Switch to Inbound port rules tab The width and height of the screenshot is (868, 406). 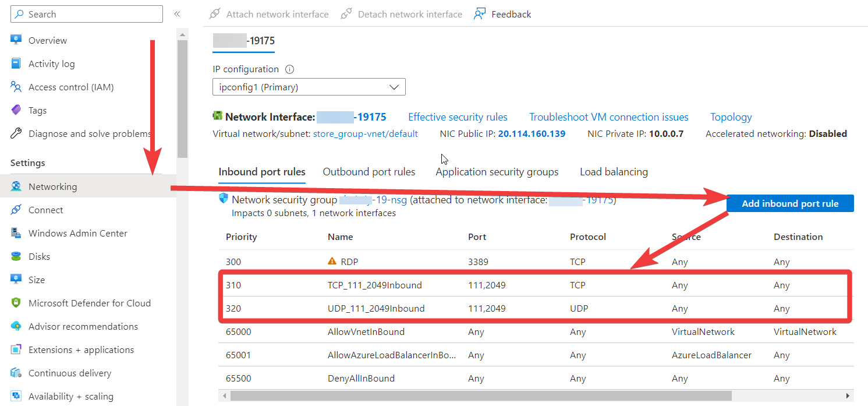[x=262, y=172]
